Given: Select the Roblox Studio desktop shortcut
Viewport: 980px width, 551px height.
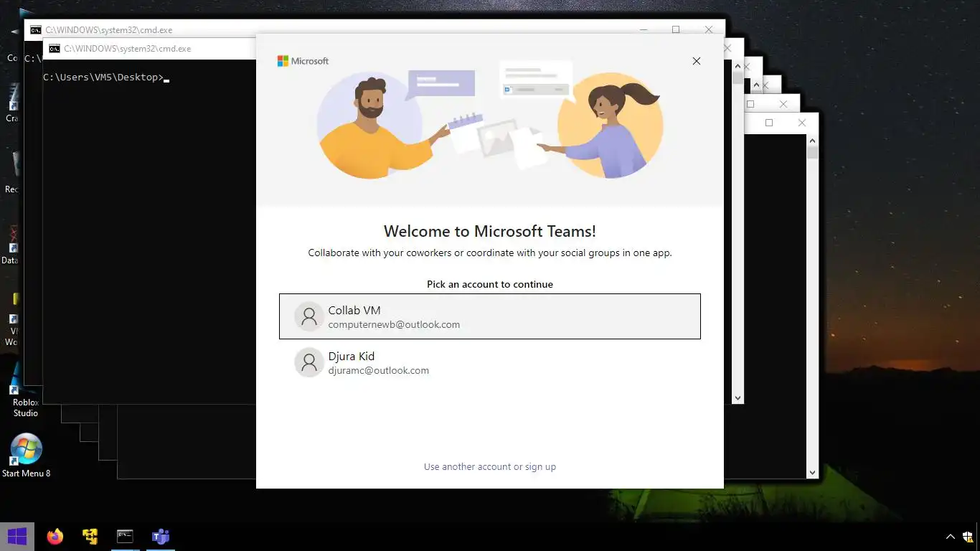Looking at the screenshot, I should [25, 390].
